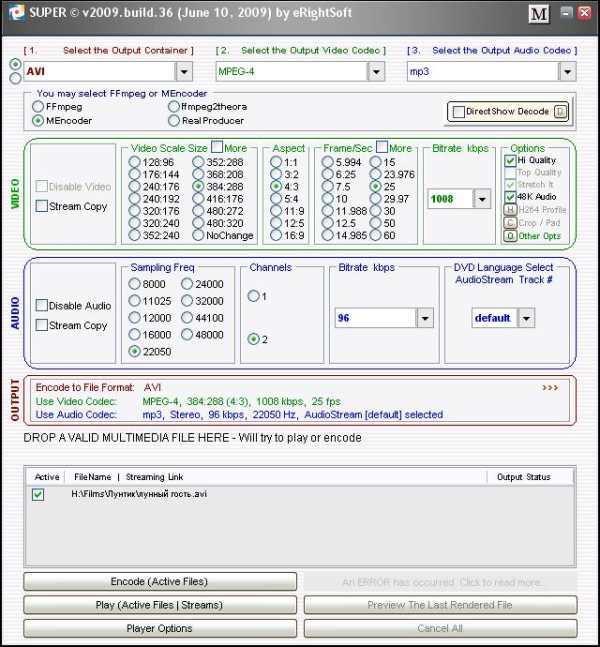Click the Cancel All button
Screen dimensions: 600x647
point(440,628)
